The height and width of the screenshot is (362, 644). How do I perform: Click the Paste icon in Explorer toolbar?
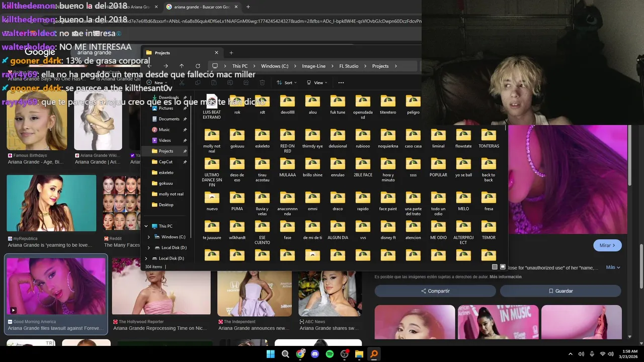pos(214,82)
